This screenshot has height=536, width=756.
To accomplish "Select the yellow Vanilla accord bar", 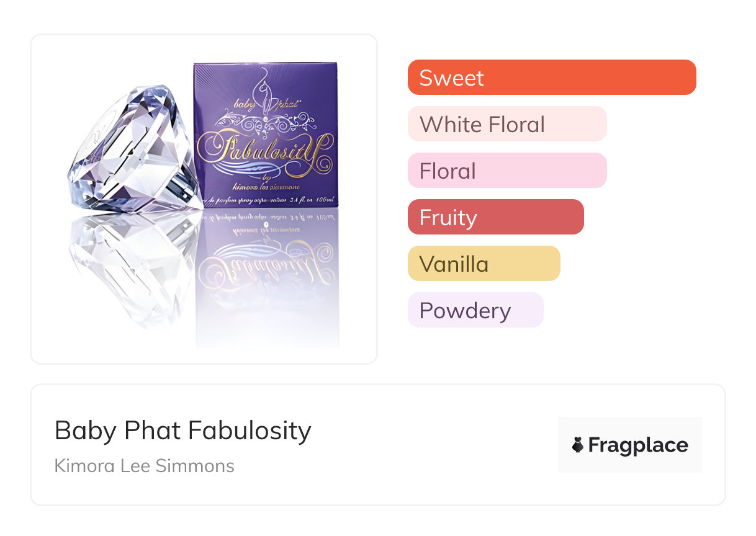I will click(x=484, y=264).
